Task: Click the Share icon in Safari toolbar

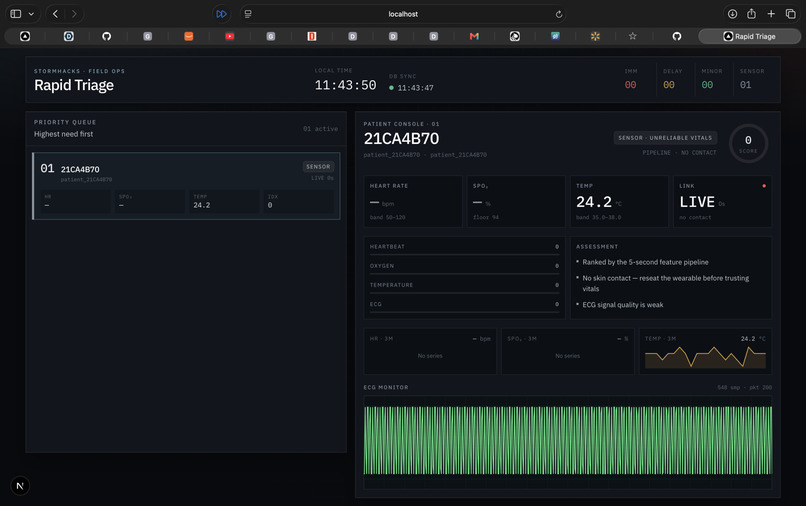Action: pyautogui.click(x=752, y=14)
